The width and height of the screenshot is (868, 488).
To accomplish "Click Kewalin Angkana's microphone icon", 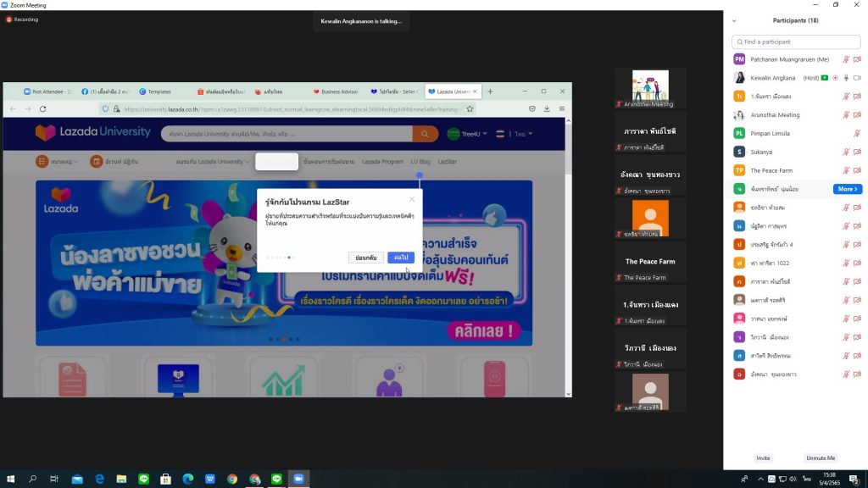I will click(x=846, y=78).
